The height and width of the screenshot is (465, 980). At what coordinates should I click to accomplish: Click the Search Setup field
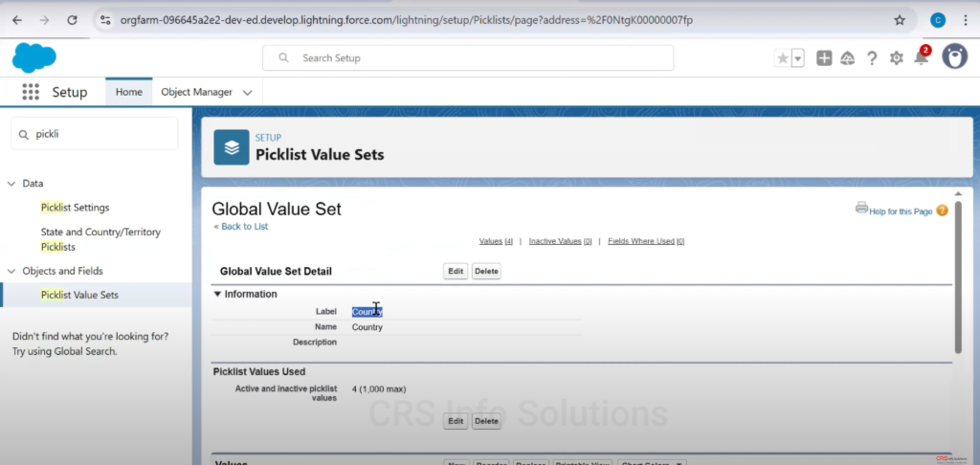(467, 57)
